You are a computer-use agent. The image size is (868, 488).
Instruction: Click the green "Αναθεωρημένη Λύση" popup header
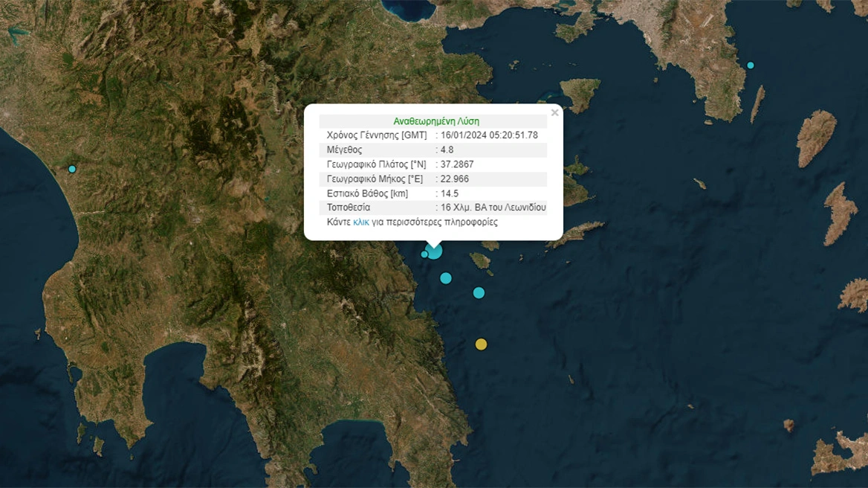coord(435,121)
